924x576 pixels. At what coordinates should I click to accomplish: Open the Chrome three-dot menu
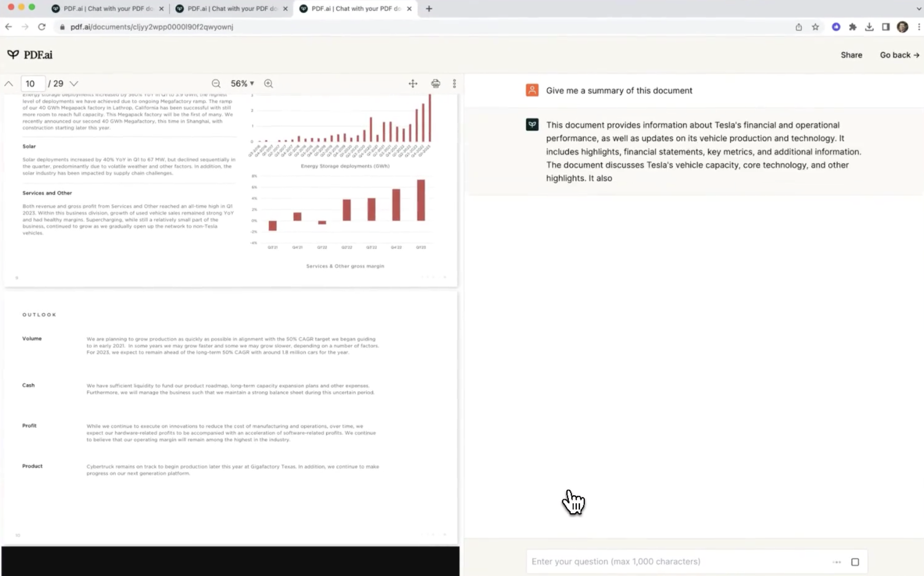pyautogui.click(x=919, y=27)
